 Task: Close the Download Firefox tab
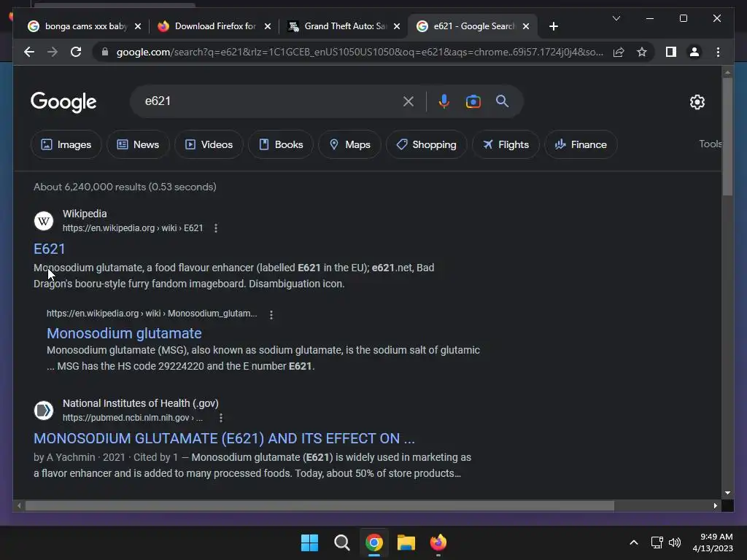[268, 26]
